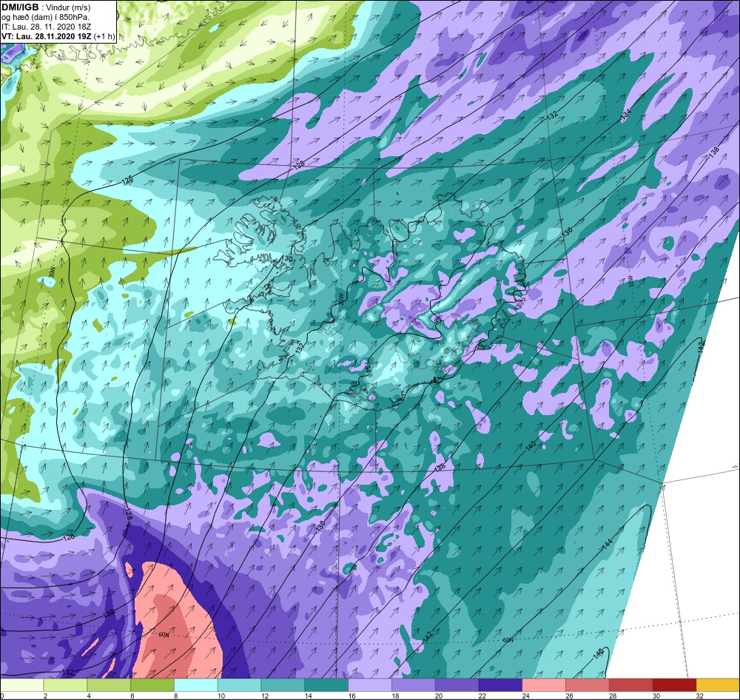Choose the 10–12 m/s light teal legend swatch
Screen dimensions: 740x700
[239, 684]
